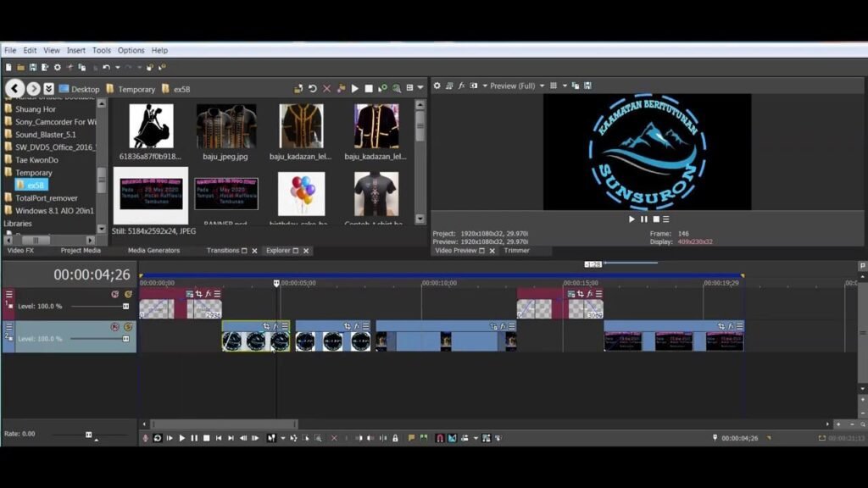Copy preview snapshot to clipboard
Image resolution: width=868 pixels, height=488 pixels.
point(576,86)
